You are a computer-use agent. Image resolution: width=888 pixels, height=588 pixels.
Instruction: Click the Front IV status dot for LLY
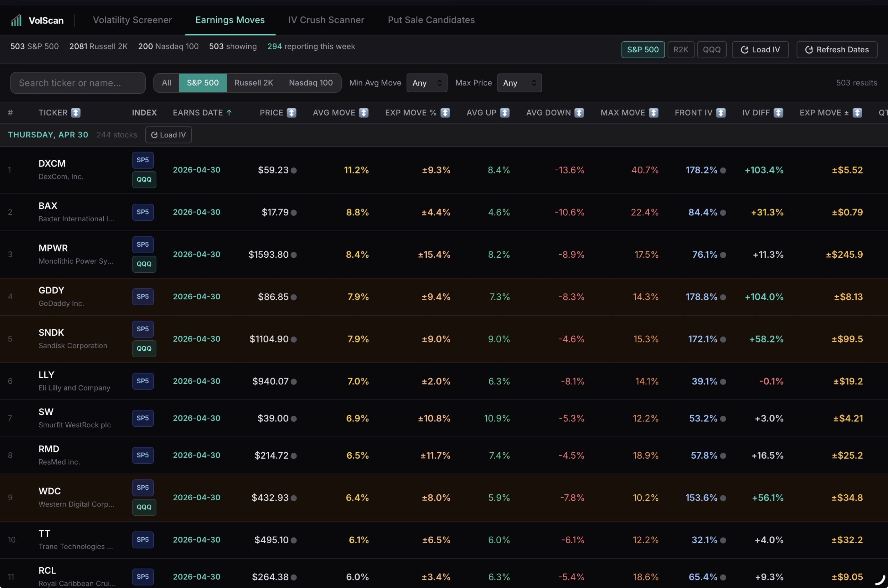pyautogui.click(x=723, y=382)
